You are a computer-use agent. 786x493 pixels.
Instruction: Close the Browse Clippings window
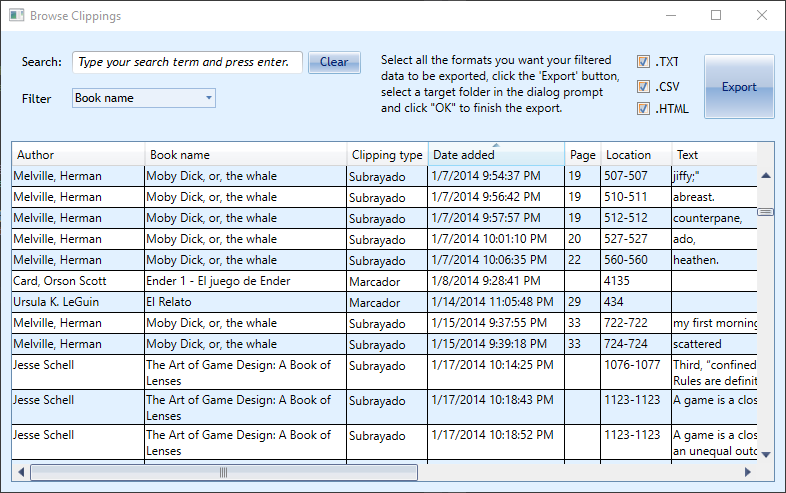(x=761, y=15)
